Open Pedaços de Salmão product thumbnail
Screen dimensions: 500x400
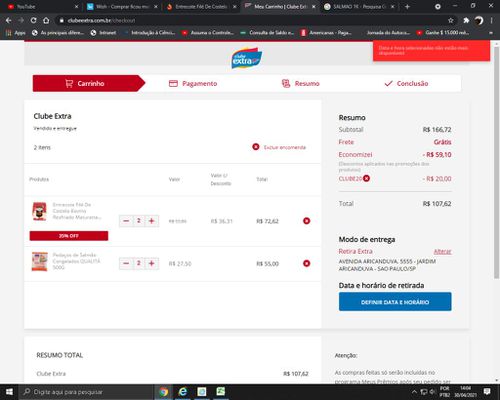[x=39, y=261]
